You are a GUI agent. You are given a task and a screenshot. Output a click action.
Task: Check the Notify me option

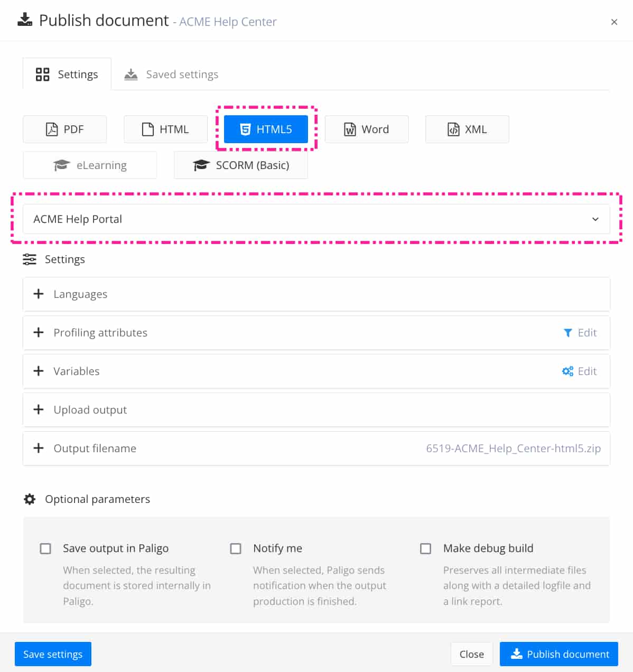[x=236, y=548]
